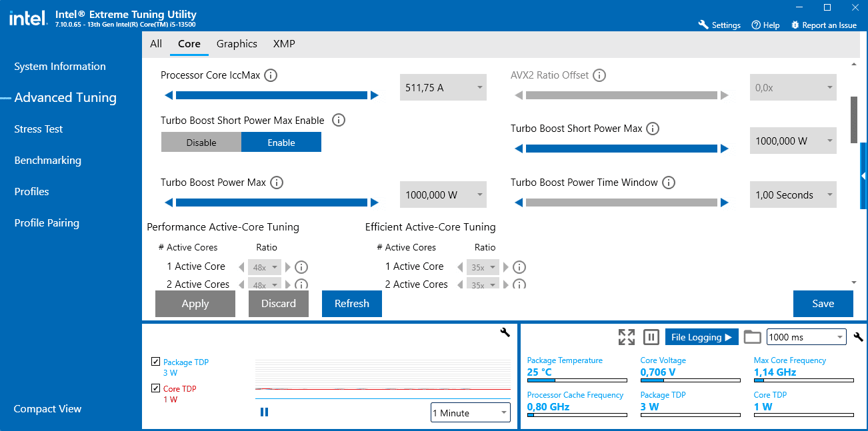
Task: Switch to the Core tab
Action: 189,44
